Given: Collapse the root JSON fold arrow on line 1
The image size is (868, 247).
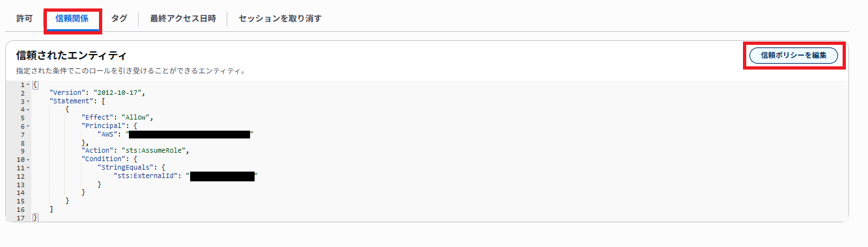Looking at the screenshot, I should tap(28, 84).
